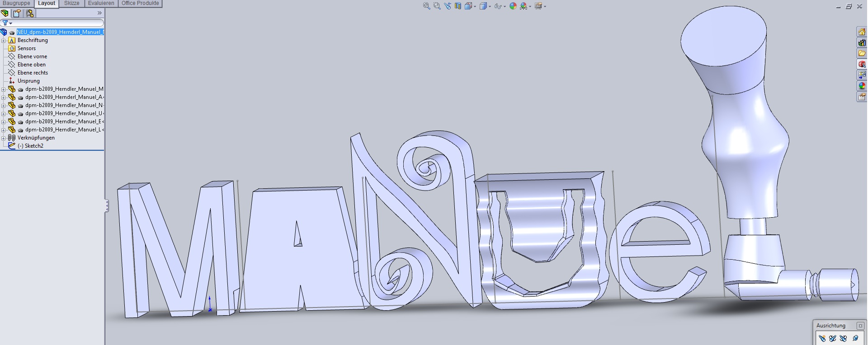Click the Zoom to Fit icon
The width and height of the screenshot is (868, 345).
click(426, 6)
